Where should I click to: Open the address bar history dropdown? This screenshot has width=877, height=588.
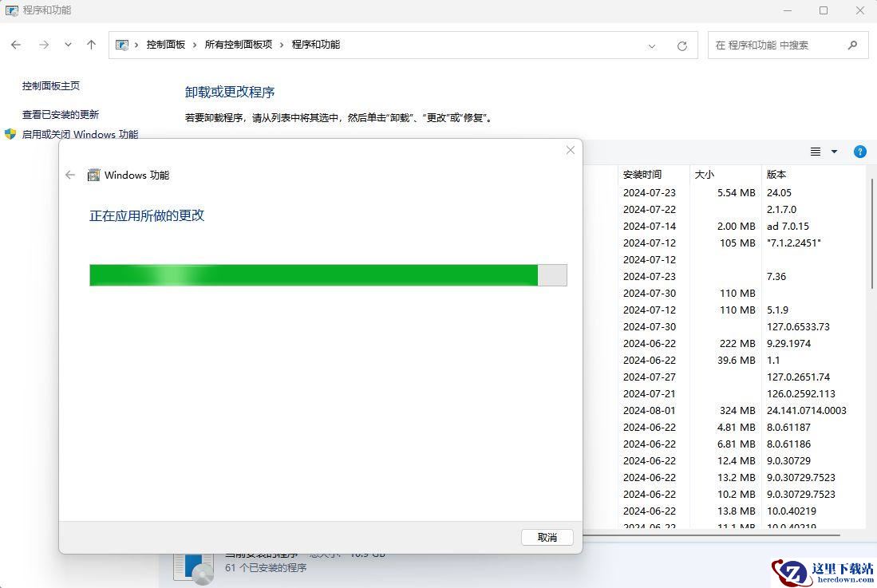(x=653, y=45)
